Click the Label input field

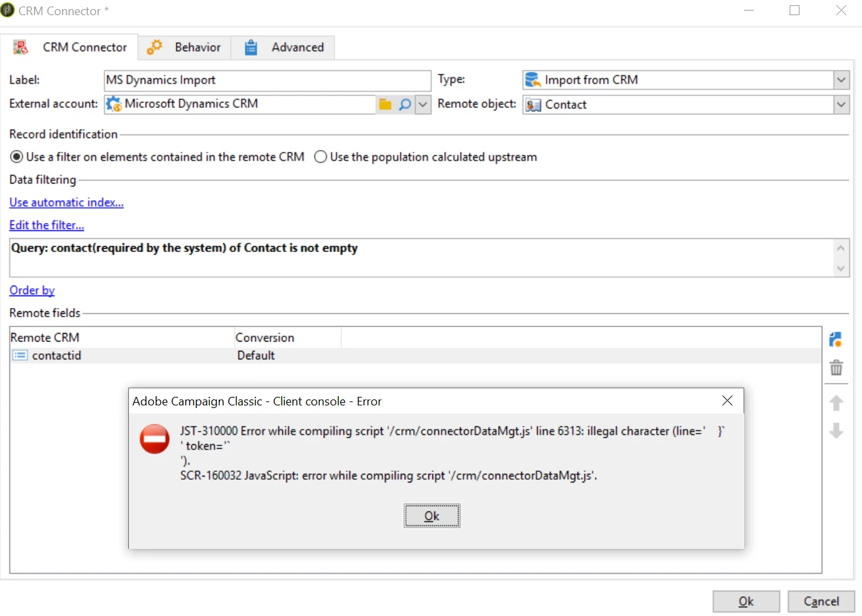click(267, 80)
